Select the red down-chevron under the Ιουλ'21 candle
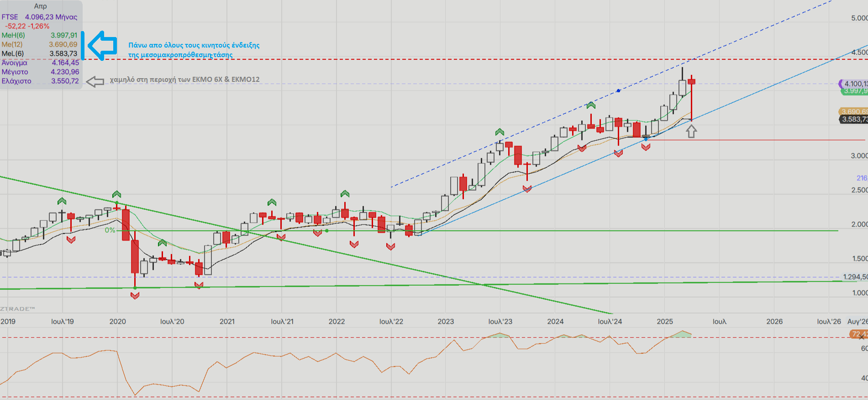 coord(281,237)
